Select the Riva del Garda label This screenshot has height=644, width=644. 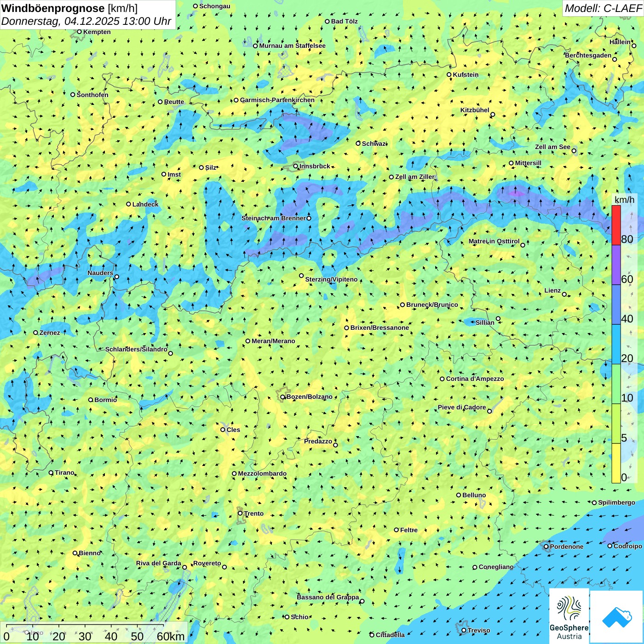(x=159, y=563)
